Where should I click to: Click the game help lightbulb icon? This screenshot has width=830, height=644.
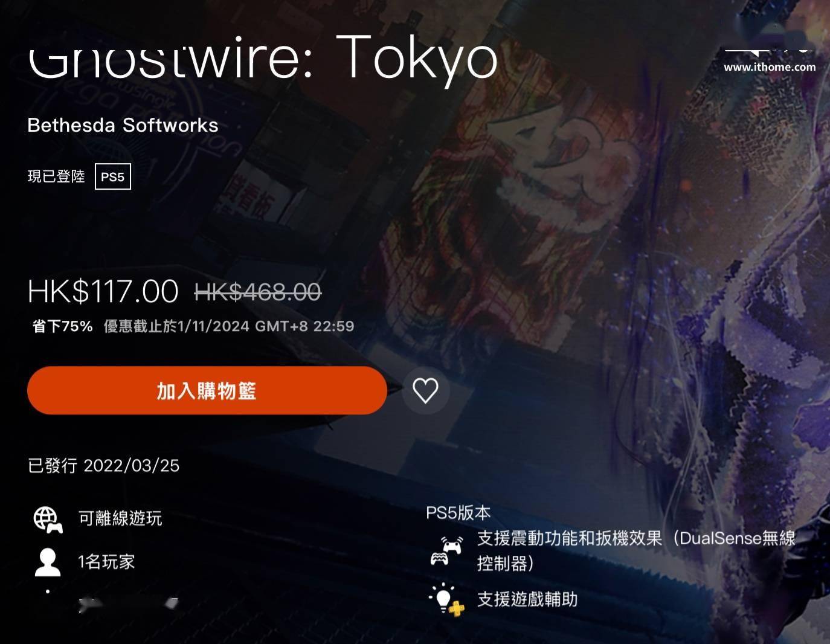(447, 599)
